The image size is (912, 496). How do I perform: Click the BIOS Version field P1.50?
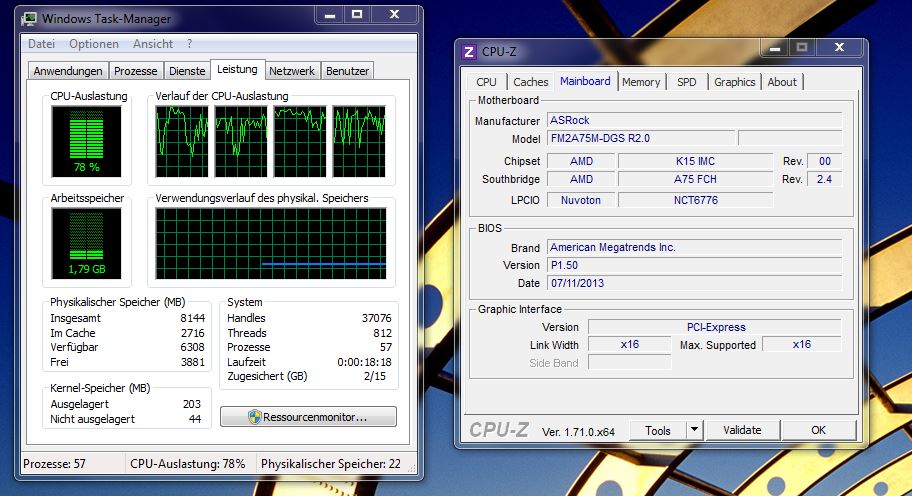[x=694, y=265]
